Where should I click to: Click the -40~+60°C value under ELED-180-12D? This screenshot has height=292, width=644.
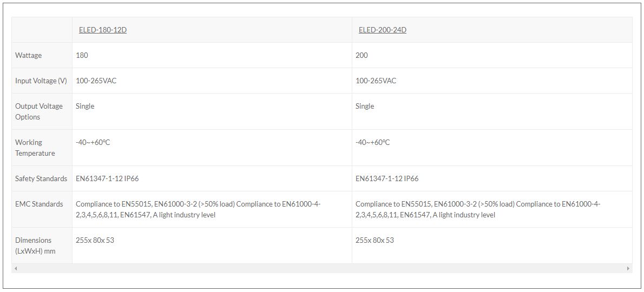coord(93,142)
